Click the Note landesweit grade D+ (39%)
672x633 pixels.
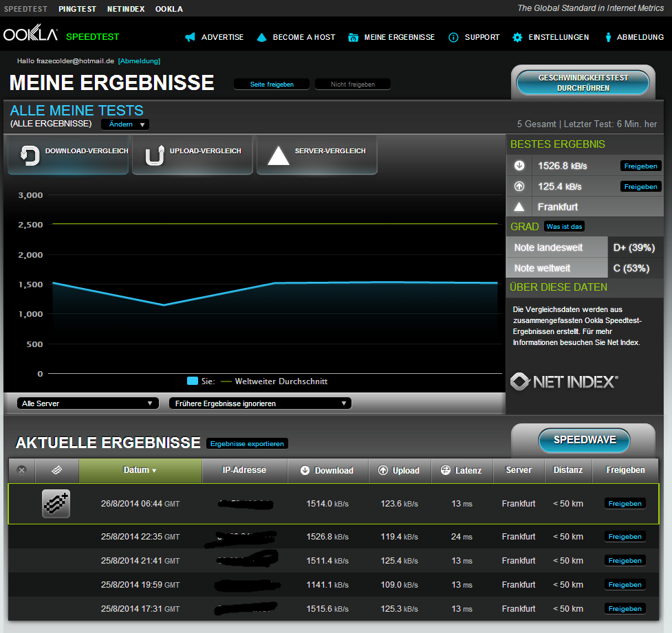point(634,247)
